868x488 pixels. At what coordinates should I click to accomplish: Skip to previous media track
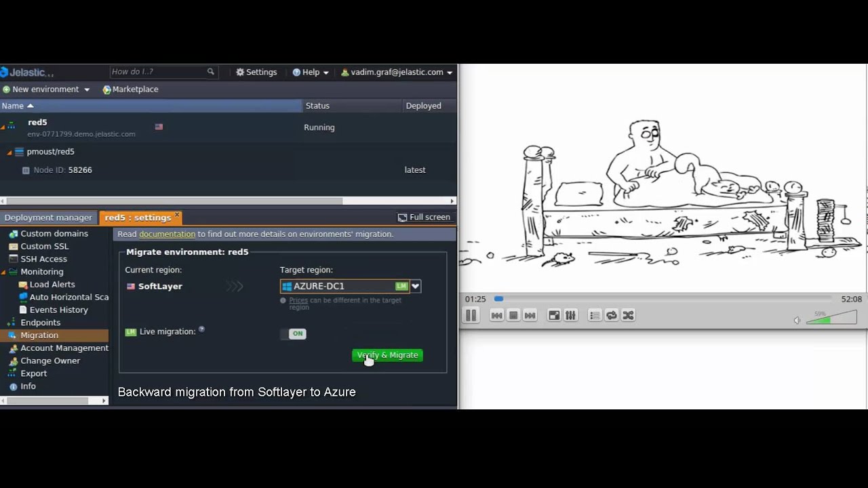tap(497, 315)
